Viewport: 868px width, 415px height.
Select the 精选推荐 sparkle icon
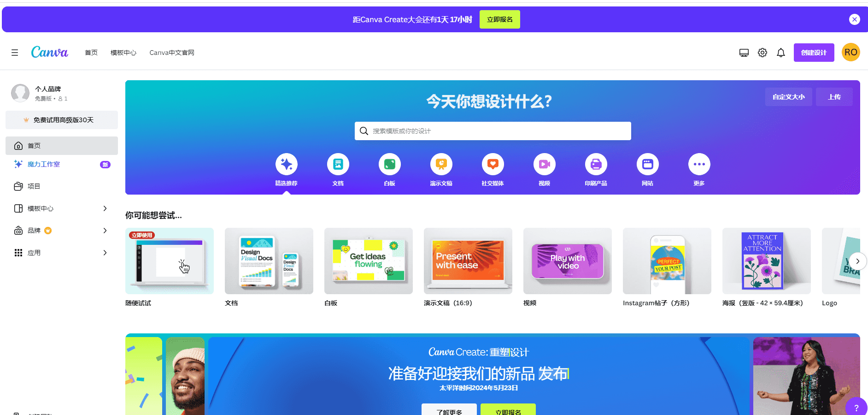[287, 164]
